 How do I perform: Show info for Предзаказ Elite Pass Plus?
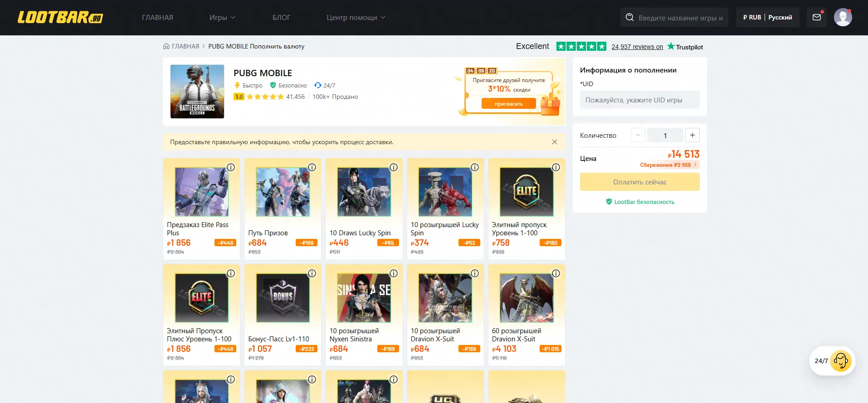pyautogui.click(x=231, y=167)
